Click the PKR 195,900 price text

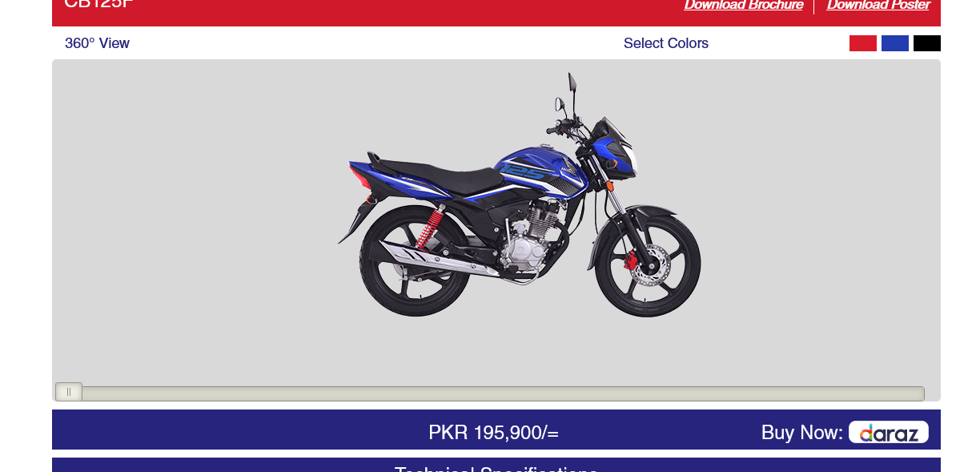click(493, 433)
